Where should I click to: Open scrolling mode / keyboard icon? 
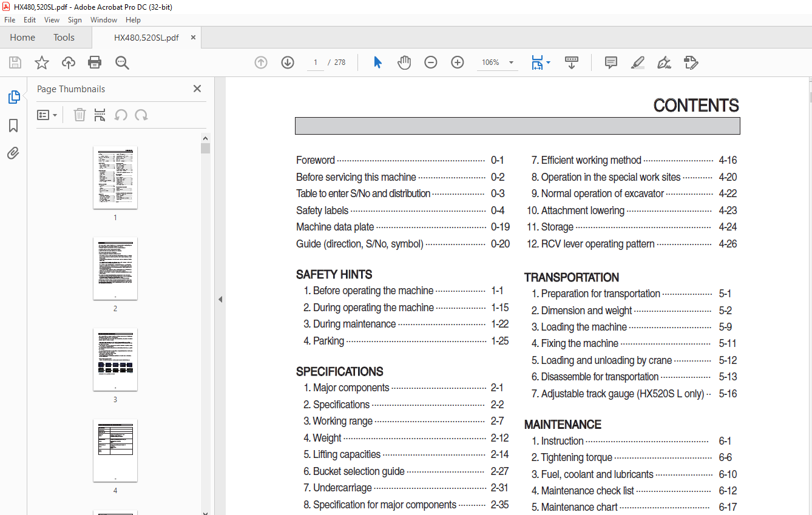(572, 62)
